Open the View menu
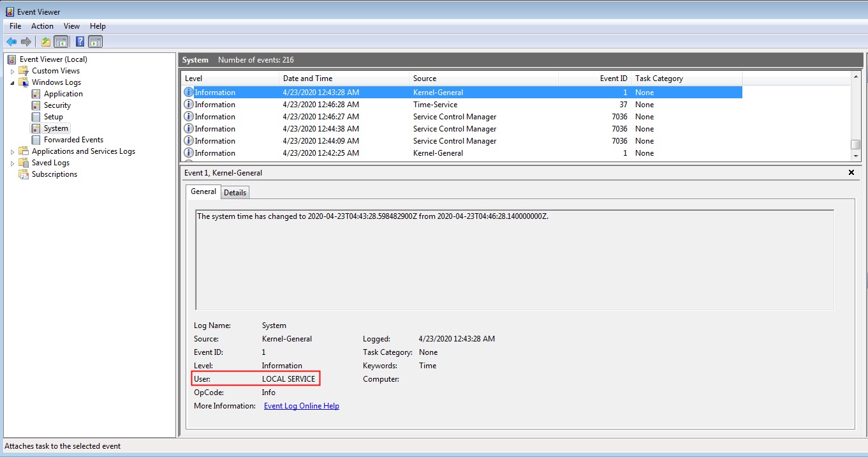This screenshot has width=868, height=457. pyautogui.click(x=71, y=26)
